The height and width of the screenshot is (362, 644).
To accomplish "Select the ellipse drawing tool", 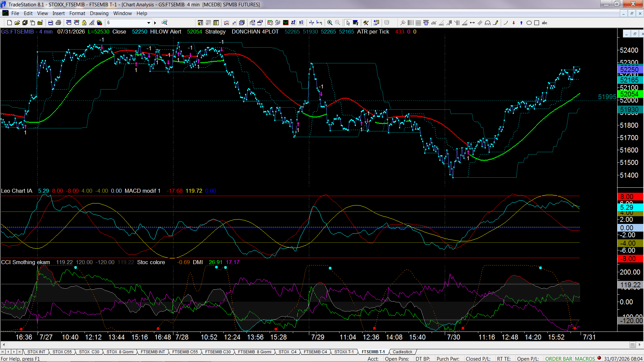I will (x=529, y=23).
